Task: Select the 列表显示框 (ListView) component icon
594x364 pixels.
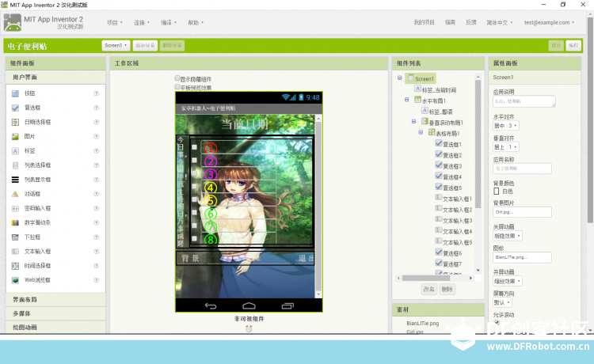Action: [x=15, y=180]
